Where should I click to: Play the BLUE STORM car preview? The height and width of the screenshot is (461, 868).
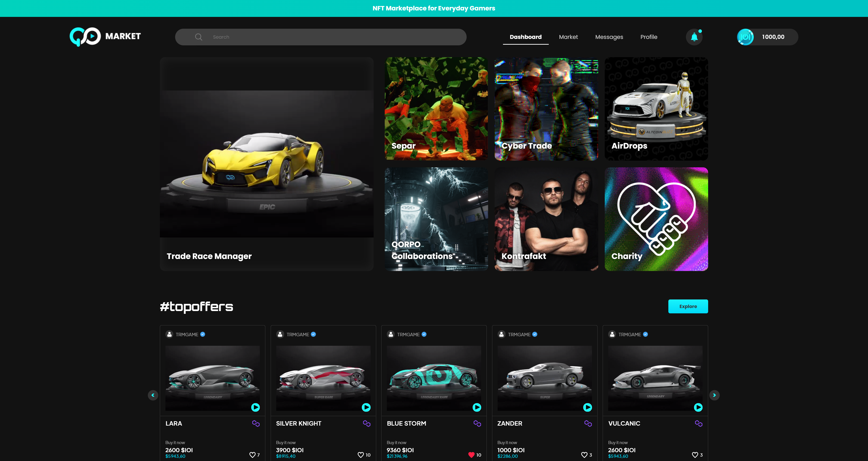pyautogui.click(x=477, y=407)
